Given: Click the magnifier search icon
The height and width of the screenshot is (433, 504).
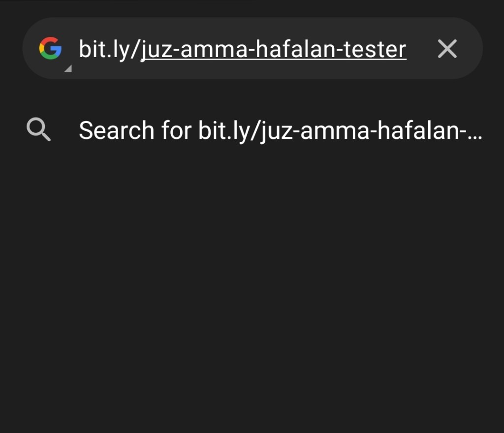Looking at the screenshot, I should click(38, 130).
